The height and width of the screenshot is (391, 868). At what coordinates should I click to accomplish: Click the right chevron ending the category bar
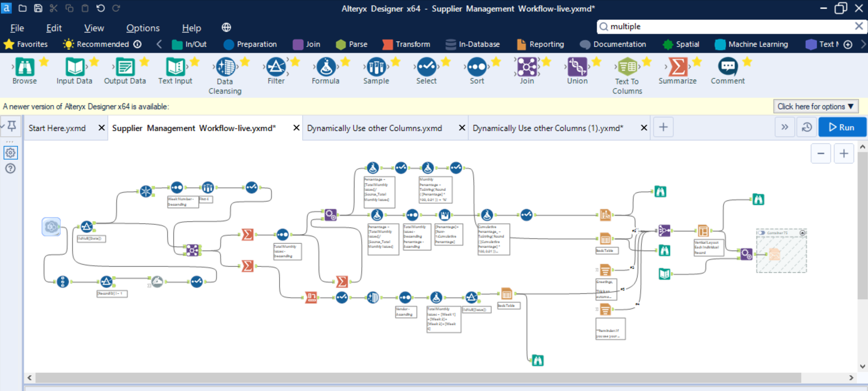pyautogui.click(x=863, y=44)
